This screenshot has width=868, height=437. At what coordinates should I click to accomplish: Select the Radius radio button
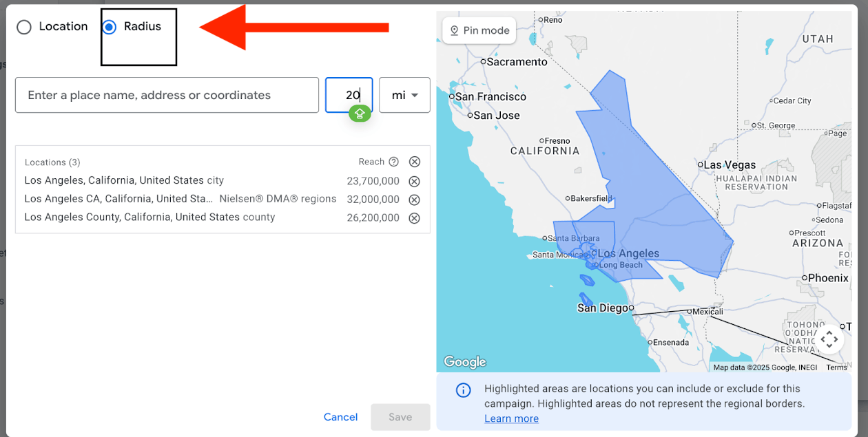(x=109, y=27)
